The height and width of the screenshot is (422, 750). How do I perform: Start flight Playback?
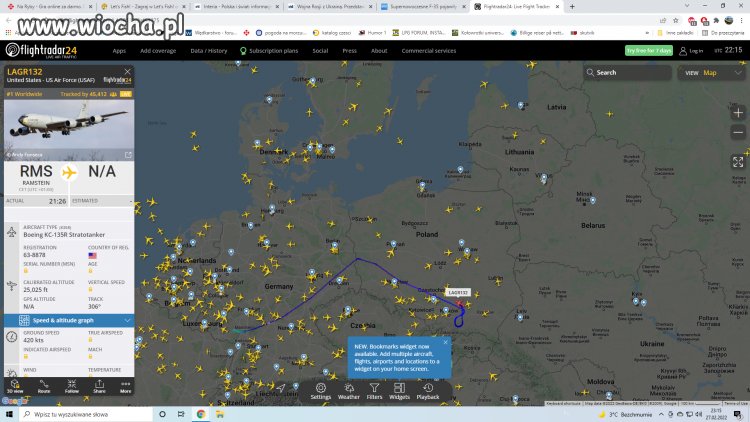click(x=428, y=391)
